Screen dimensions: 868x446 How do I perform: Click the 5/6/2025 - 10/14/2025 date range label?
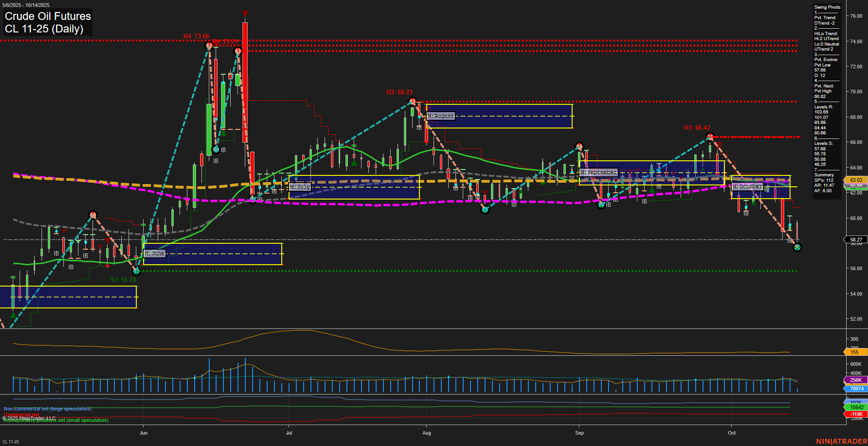pos(26,5)
